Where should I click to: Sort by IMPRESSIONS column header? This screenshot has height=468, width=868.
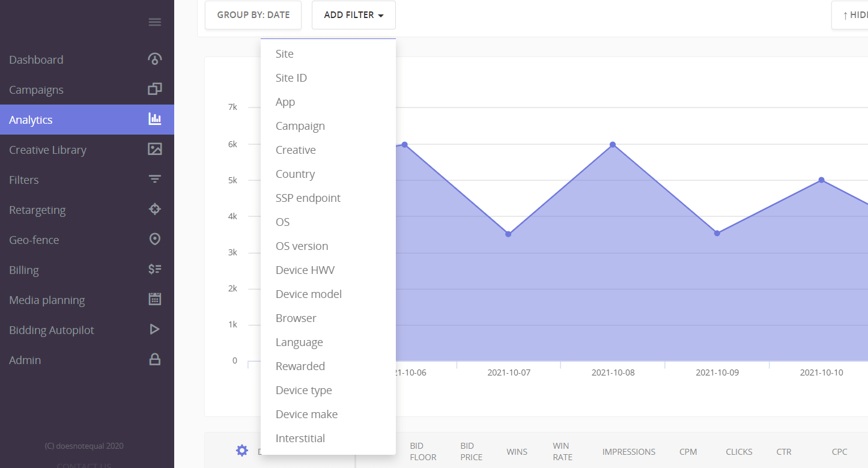point(629,452)
